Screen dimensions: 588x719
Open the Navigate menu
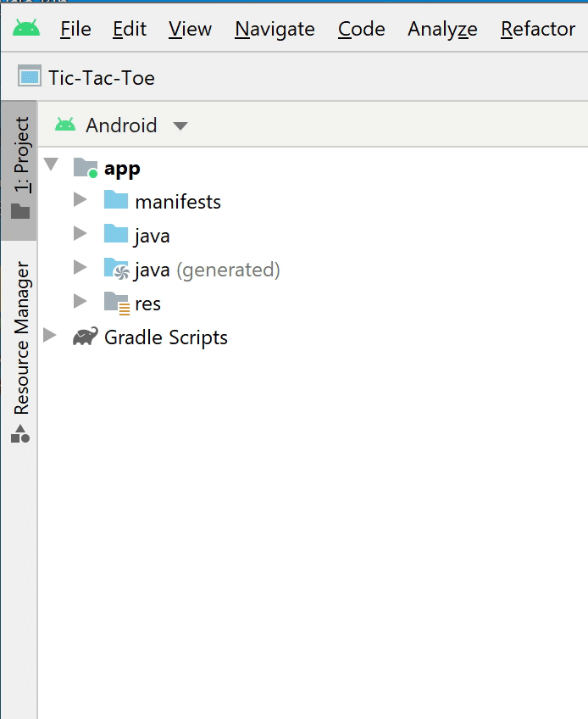coord(274,28)
